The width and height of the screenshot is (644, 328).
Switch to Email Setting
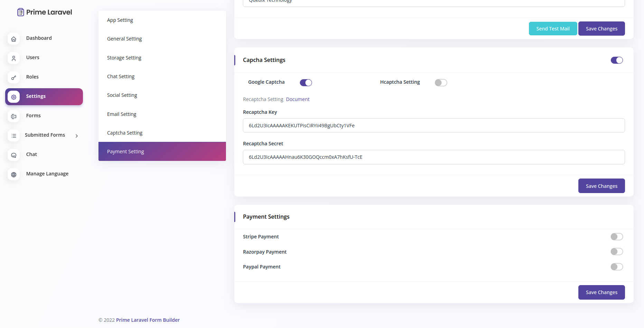click(122, 114)
